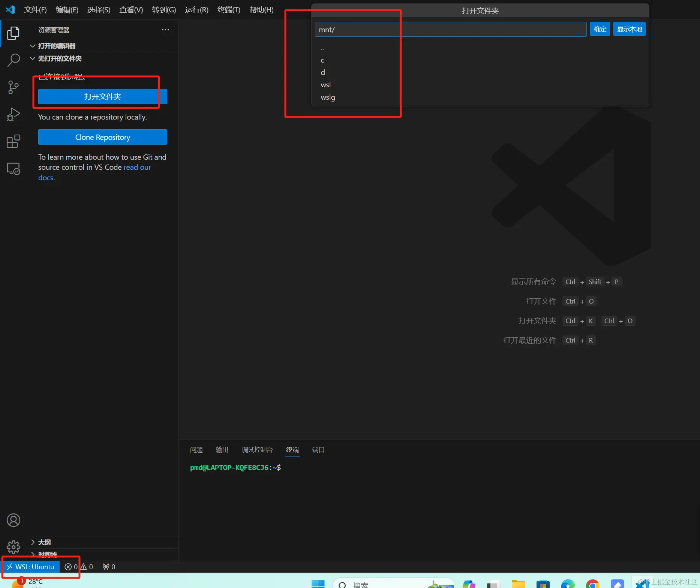Click the mnt/ folder path input
This screenshot has height=588, width=700.
click(x=450, y=29)
